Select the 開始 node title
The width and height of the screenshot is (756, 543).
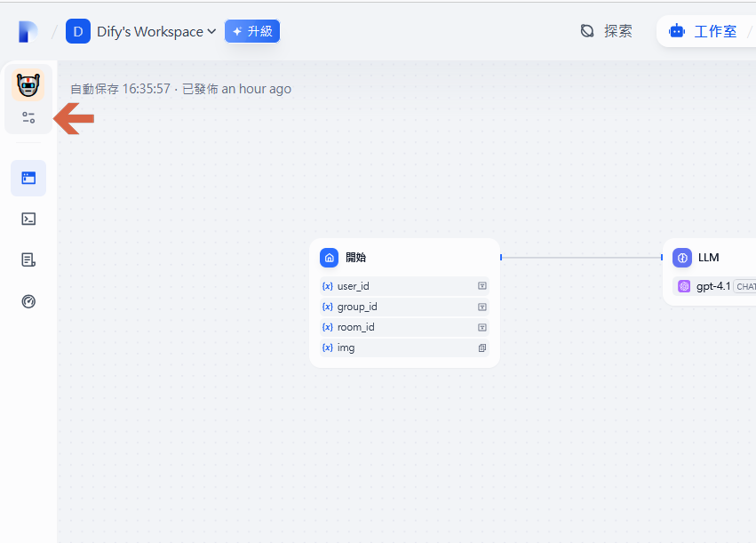point(355,258)
